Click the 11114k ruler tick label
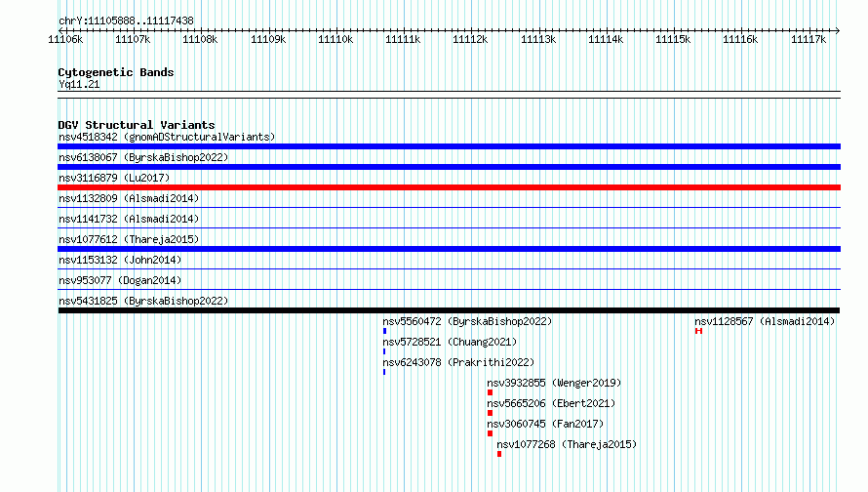This screenshot has height=492, width=868. [x=606, y=39]
